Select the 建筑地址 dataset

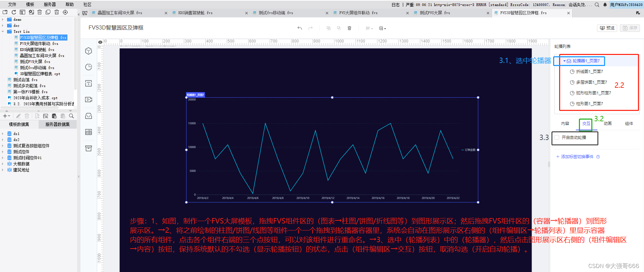point(21,170)
